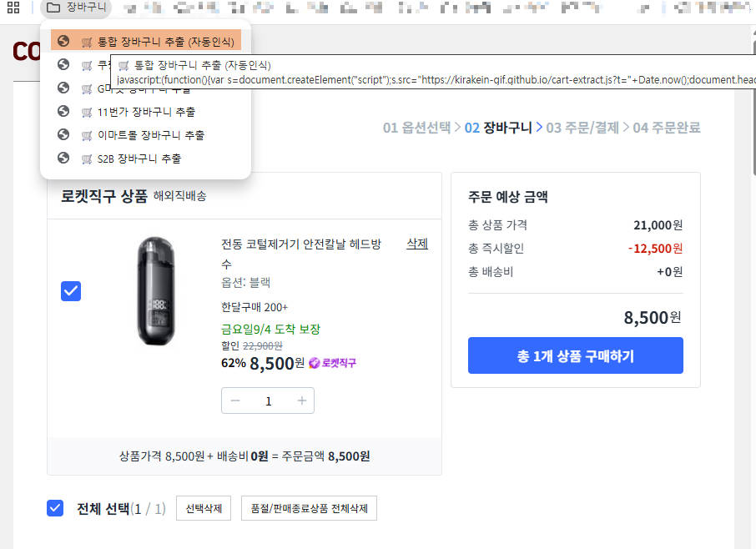Click 삭제 link for the product
This screenshot has height=549, width=756.
(x=417, y=244)
